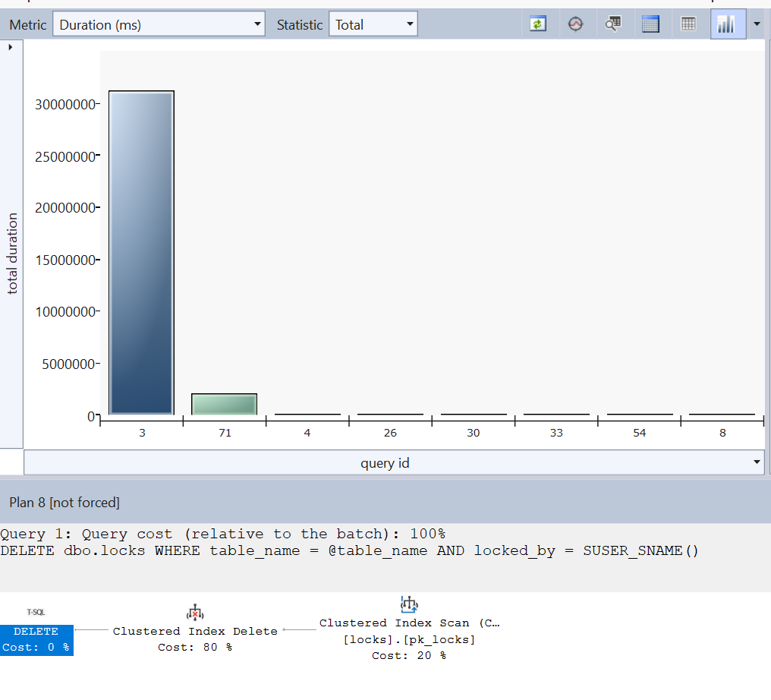771x700 pixels.
Task: Click the query id 8 axis label
Action: 722,433
